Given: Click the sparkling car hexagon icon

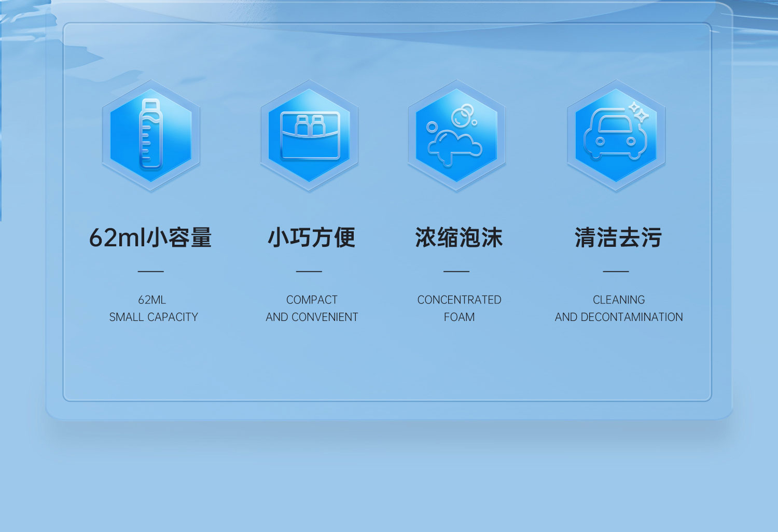Looking at the screenshot, I should (616, 135).
